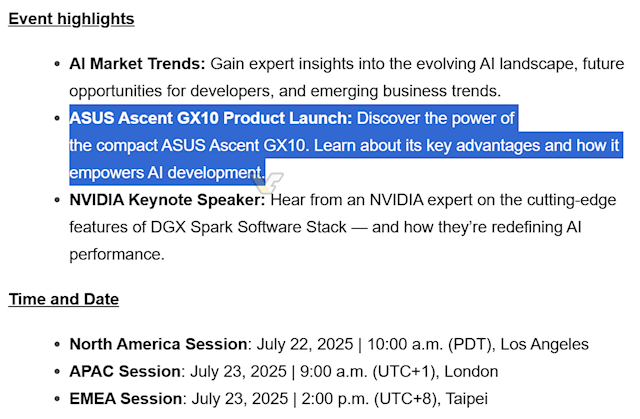Viewport: 640px width, 419px height.
Task: Click the EMEA Session label
Action: (126, 399)
